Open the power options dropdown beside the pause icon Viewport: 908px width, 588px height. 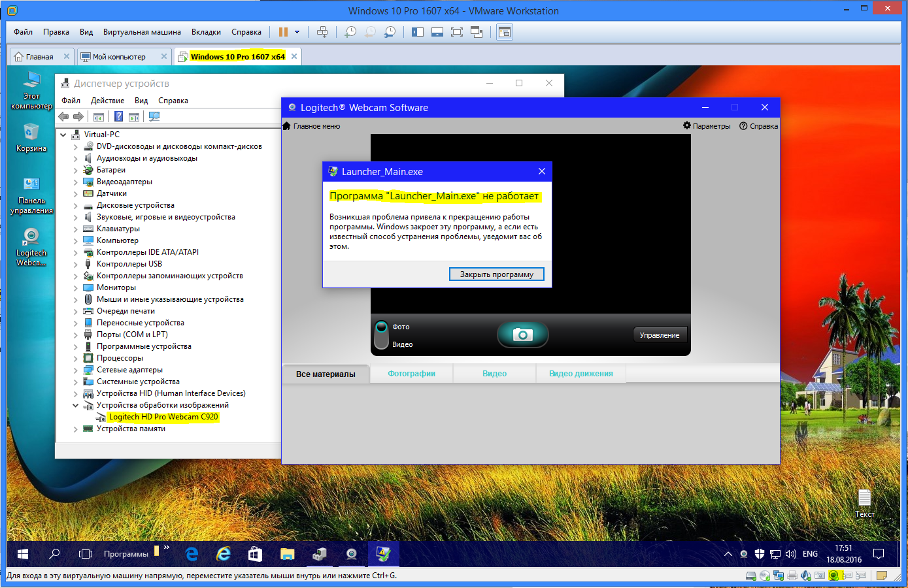coord(297,32)
